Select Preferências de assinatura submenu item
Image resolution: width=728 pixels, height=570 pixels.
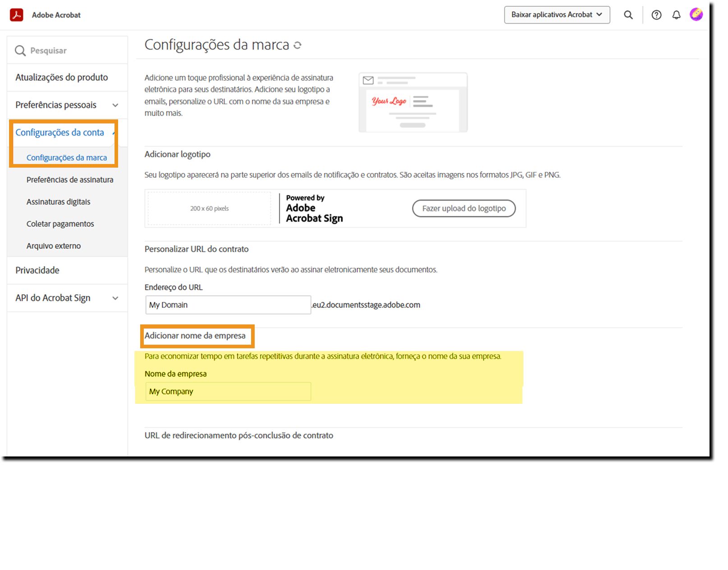[70, 180]
